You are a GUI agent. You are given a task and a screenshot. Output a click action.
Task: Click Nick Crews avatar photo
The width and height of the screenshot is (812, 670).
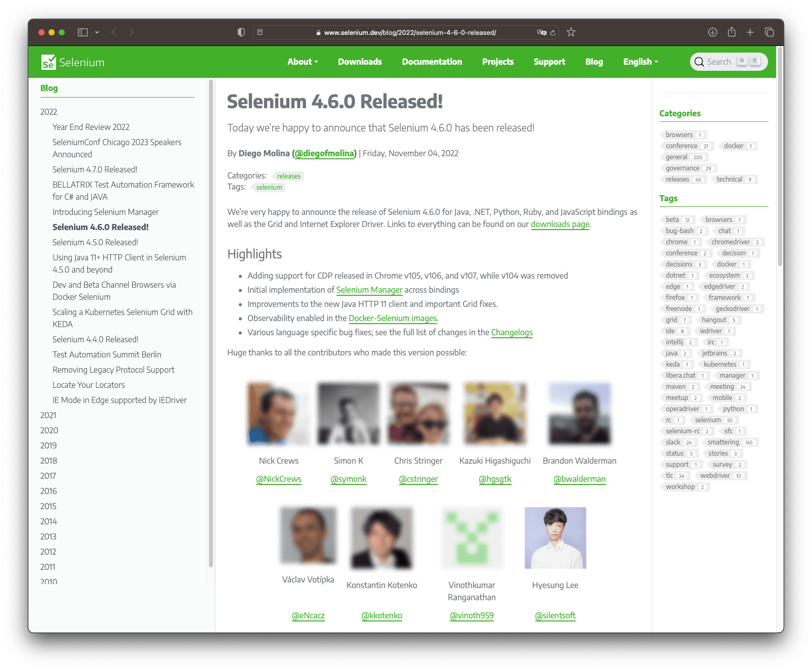(278, 414)
